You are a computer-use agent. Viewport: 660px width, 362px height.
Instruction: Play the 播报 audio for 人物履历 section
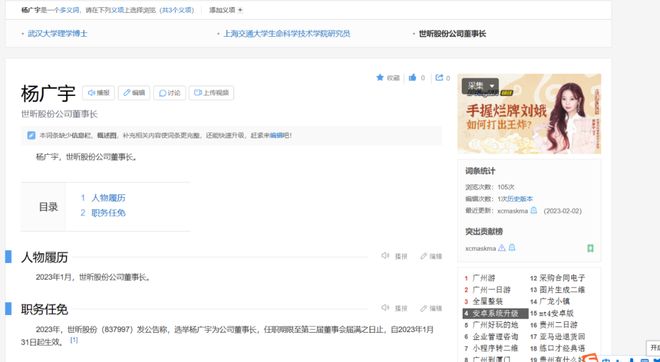pyautogui.click(x=394, y=256)
